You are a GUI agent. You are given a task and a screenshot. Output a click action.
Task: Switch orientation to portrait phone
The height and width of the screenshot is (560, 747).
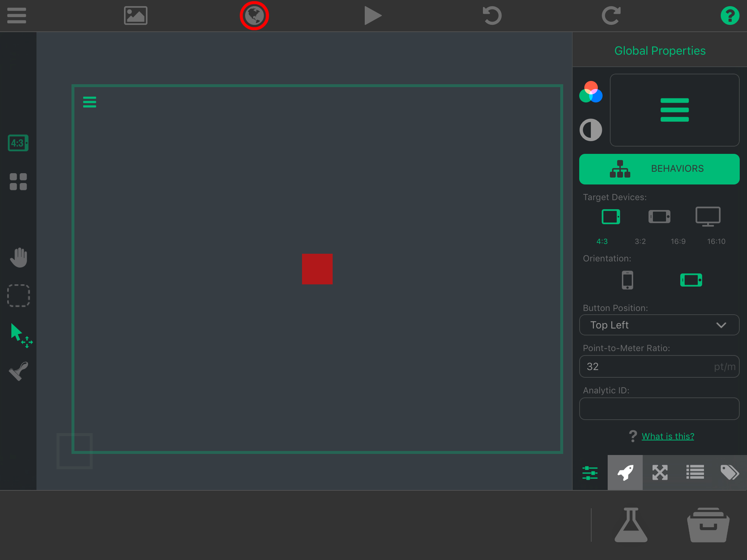[x=627, y=280]
